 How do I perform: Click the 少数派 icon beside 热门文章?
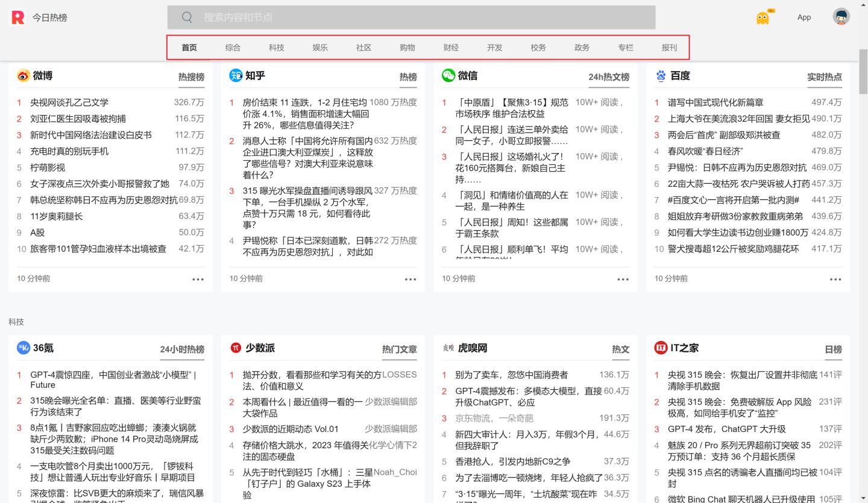[x=234, y=348]
